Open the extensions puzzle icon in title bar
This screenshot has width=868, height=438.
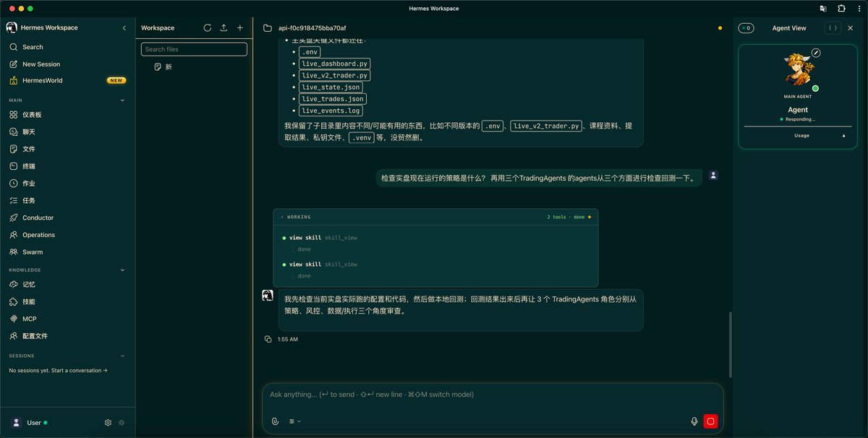point(841,9)
